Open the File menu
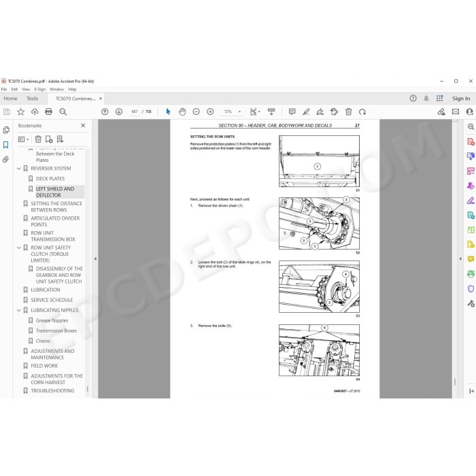The image size is (476, 476). click(x=4, y=89)
